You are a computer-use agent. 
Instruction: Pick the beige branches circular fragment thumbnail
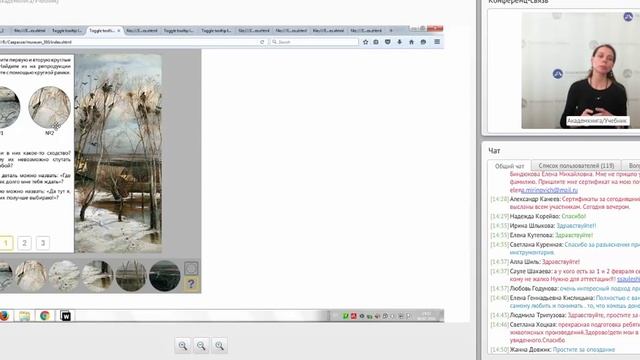click(31, 276)
